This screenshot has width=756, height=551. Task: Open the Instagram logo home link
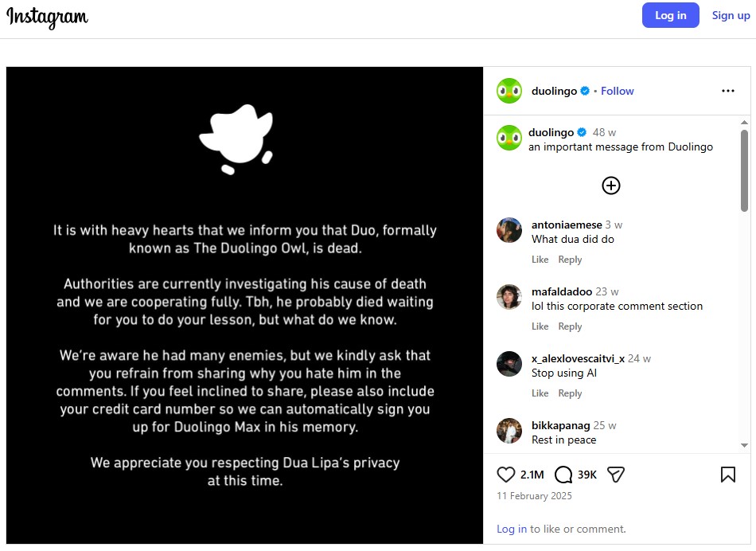pos(48,16)
